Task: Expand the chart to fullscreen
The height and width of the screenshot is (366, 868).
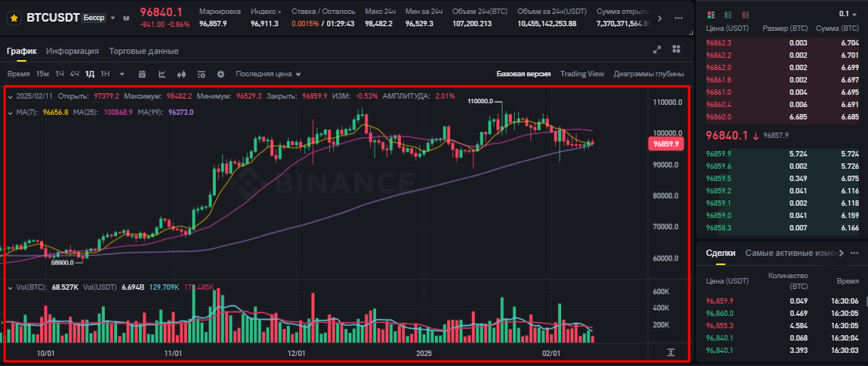Action: (657, 49)
